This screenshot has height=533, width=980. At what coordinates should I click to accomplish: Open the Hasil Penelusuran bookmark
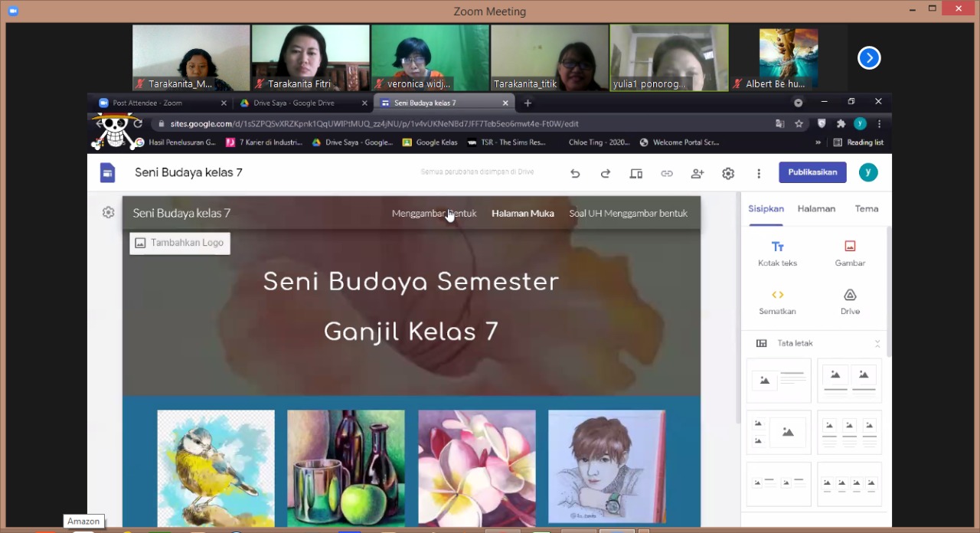(175, 142)
